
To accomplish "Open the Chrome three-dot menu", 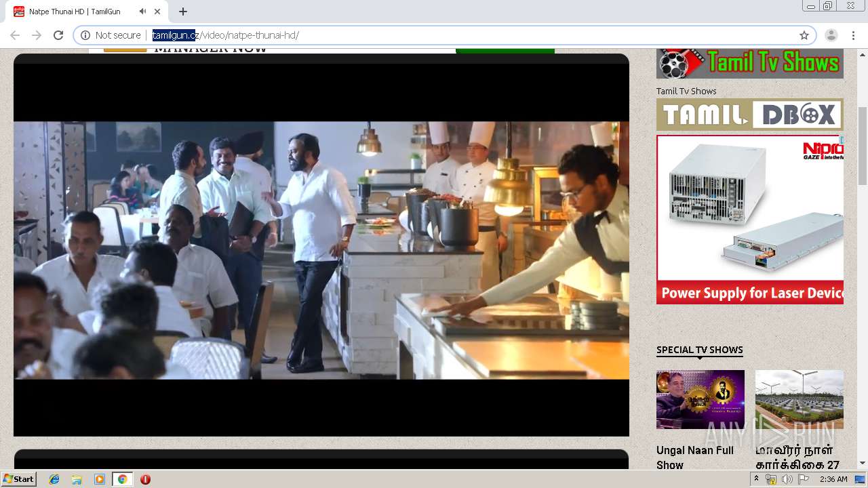I will click(853, 35).
